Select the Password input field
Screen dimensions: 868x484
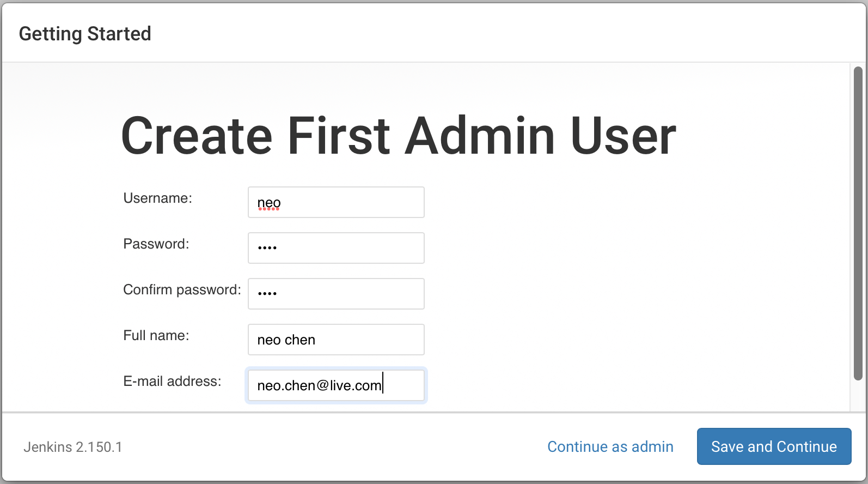pos(336,248)
